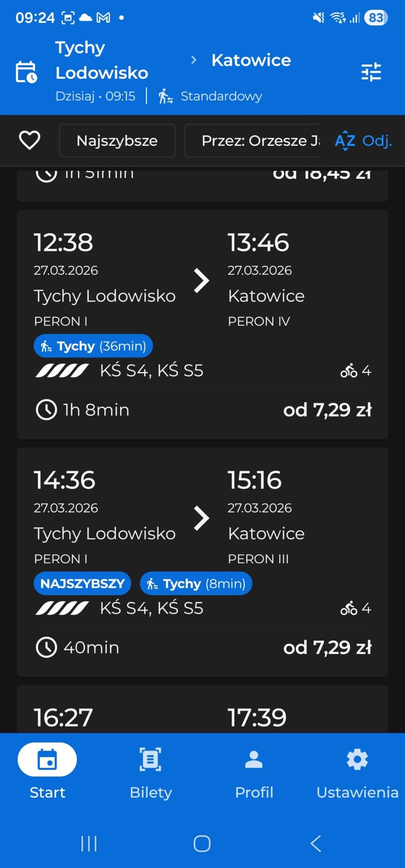
Task: Toggle the Najszybsze filter chip
Action: [x=117, y=141]
